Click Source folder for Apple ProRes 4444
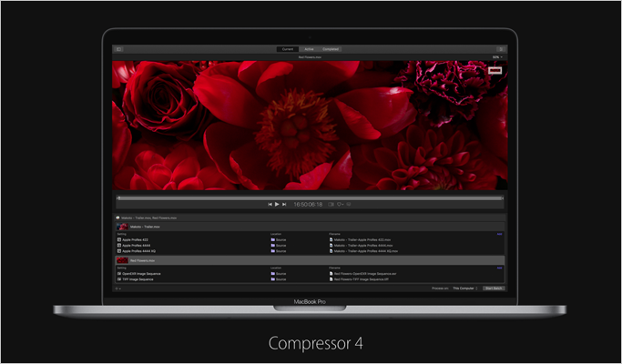Viewport: 622px width, 364px height. [x=279, y=246]
